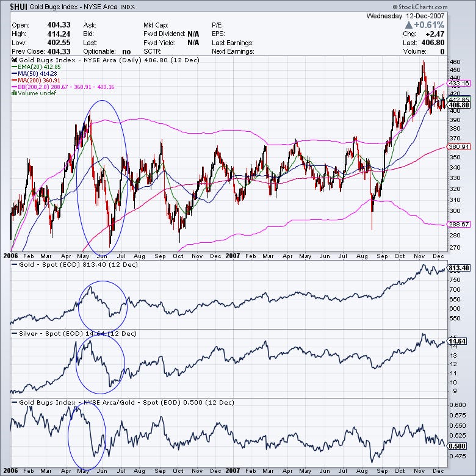Click the Prev Close value 404.33
Screen dimensions: 476x476
coord(59,51)
